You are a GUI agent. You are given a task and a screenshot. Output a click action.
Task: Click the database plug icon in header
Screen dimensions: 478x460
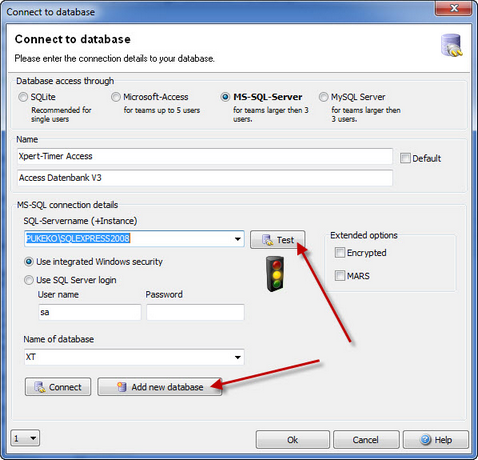tap(451, 45)
